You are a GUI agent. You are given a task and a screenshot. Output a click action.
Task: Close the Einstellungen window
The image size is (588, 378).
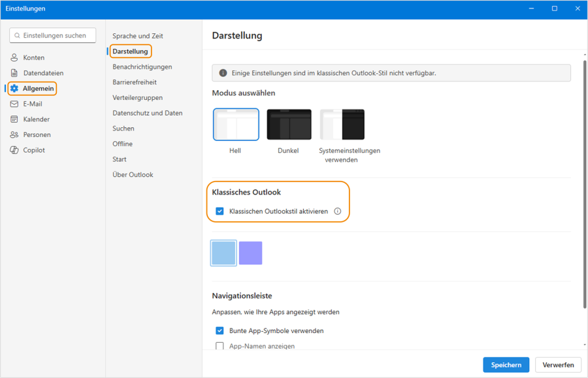578,8
